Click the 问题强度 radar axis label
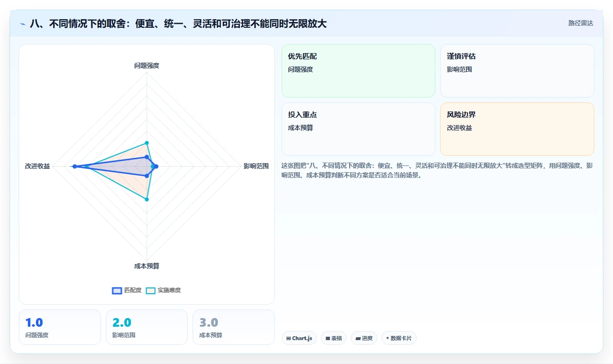Image resolution: width=613 pixels, height=364 pixels. (x=147, y=66)
